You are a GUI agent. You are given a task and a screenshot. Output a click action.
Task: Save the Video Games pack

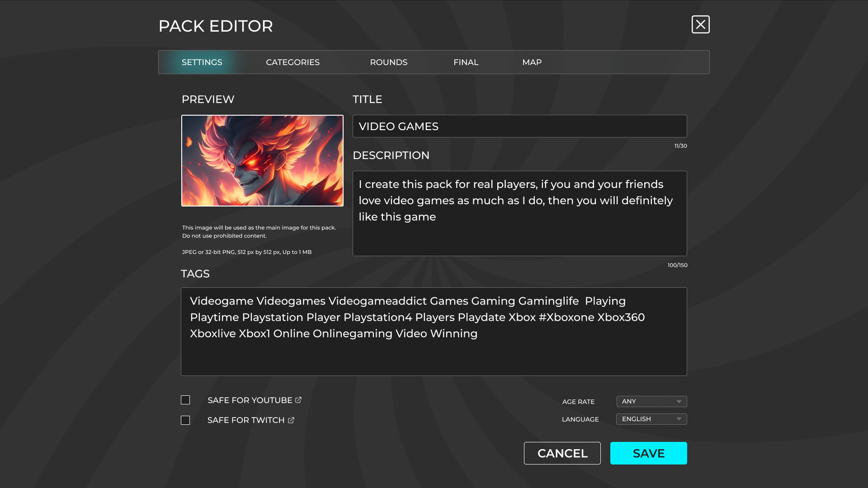[x=648, y=453]
